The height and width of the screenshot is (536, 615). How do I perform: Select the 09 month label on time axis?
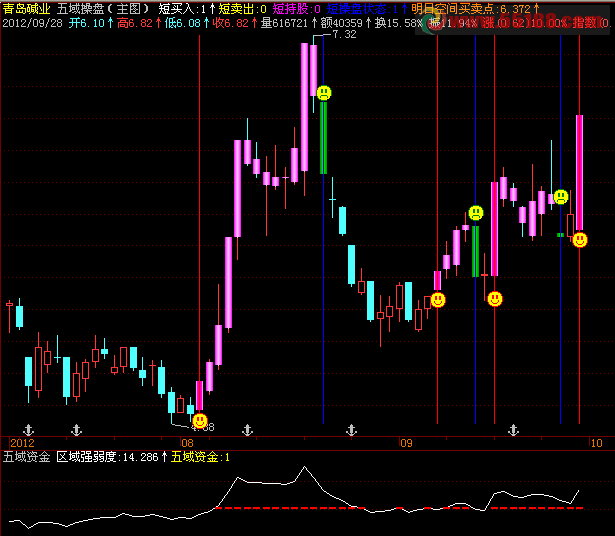[x=406, y=443]
